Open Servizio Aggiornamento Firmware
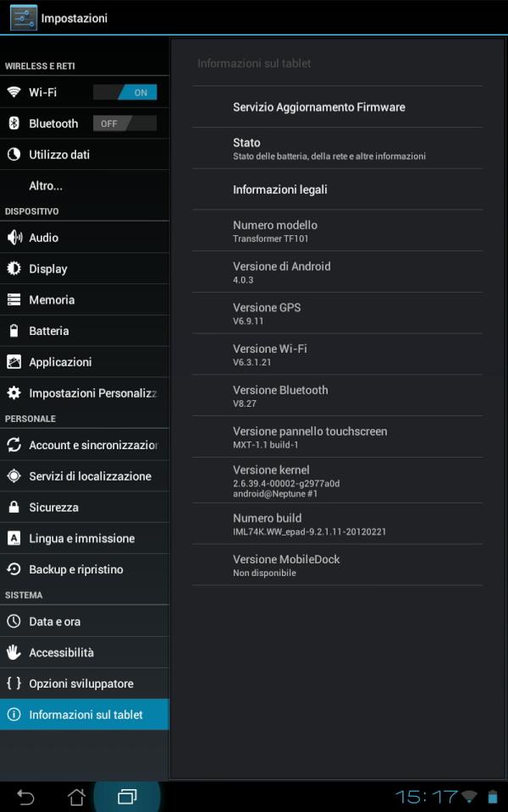The width and height of the screenshot is (508, 812). point(319,107)
